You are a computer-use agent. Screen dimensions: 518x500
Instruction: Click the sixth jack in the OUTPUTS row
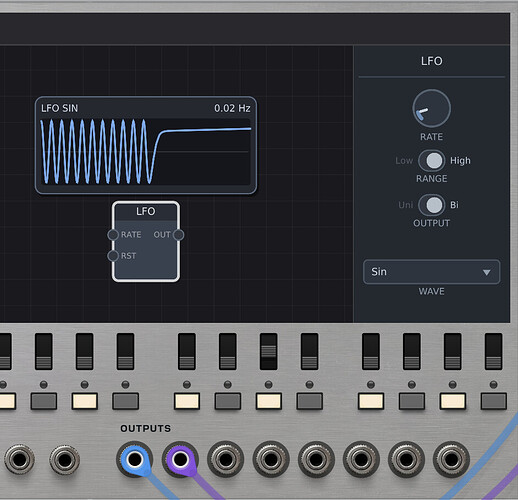[361, 459]
